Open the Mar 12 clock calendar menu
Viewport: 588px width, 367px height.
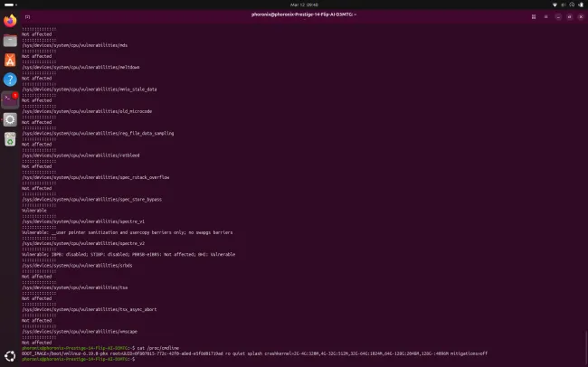304,5
